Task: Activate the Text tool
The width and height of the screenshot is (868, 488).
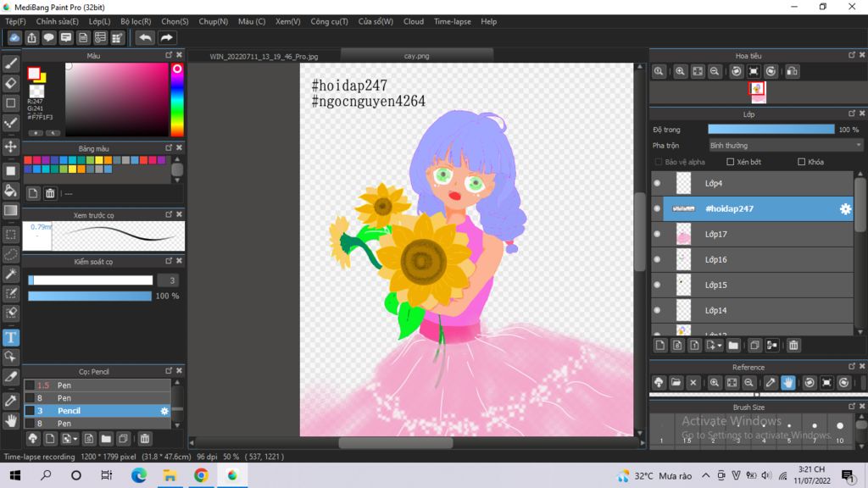Action: click(10, 337)
